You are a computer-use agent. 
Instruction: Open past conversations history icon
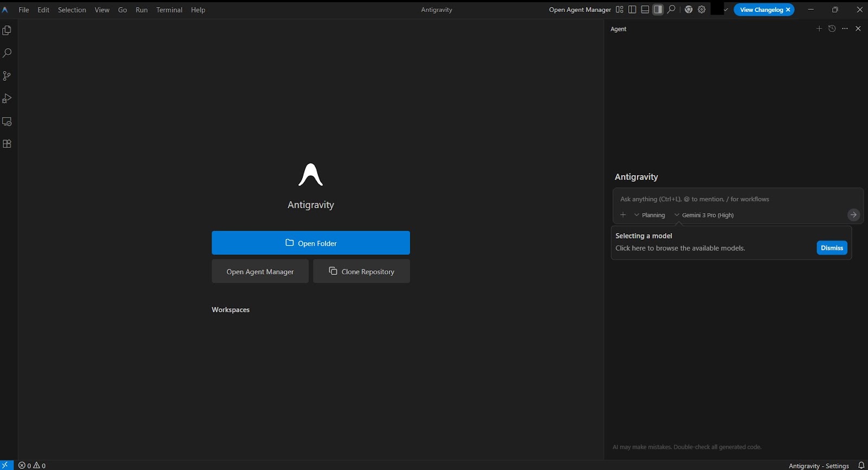[832, 29]
